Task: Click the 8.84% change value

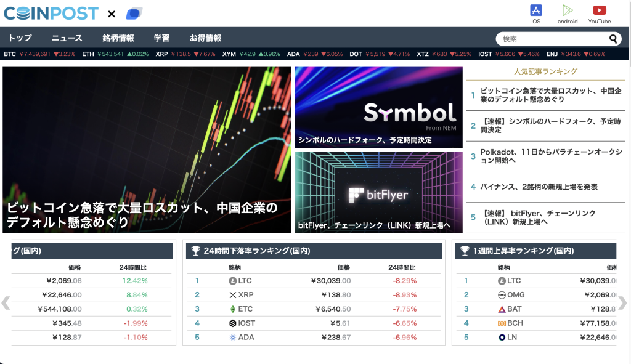Action: coord(137,295)
